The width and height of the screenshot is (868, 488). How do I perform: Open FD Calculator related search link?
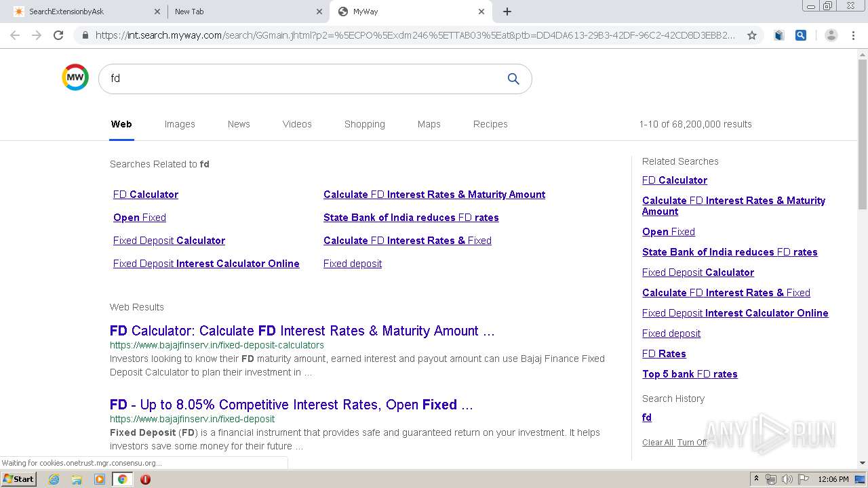click(x=146, y=195)
